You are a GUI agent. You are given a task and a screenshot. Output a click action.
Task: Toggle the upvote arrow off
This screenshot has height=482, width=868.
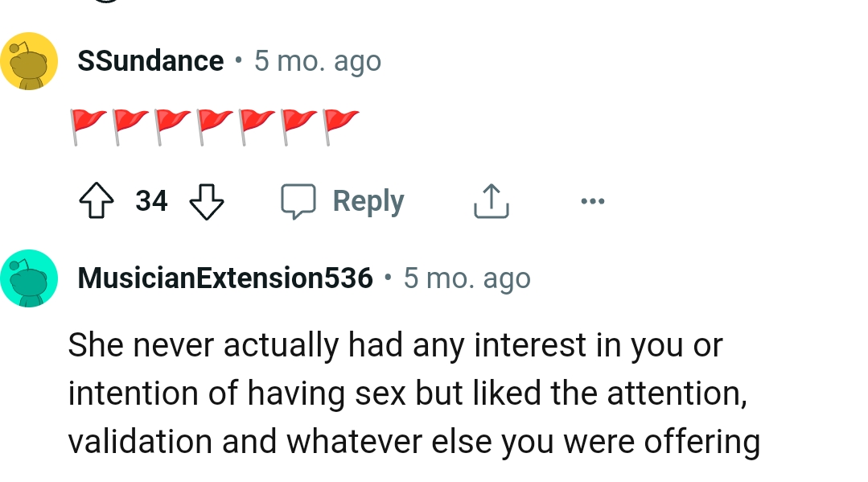[x=97, y=201]
